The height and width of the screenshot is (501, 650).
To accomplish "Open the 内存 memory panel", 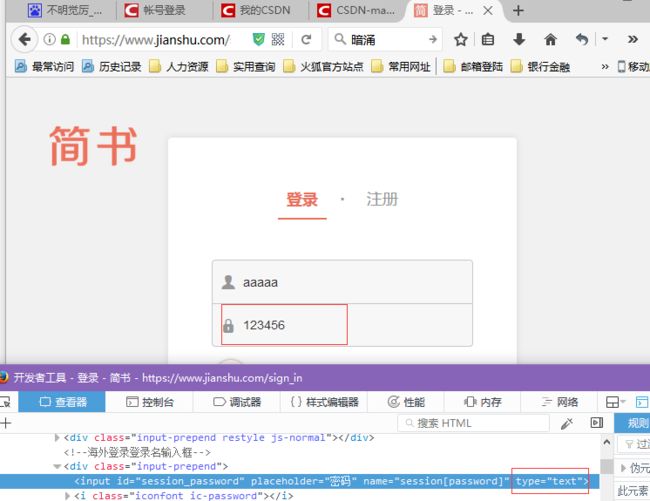I will tap(483, 402).
